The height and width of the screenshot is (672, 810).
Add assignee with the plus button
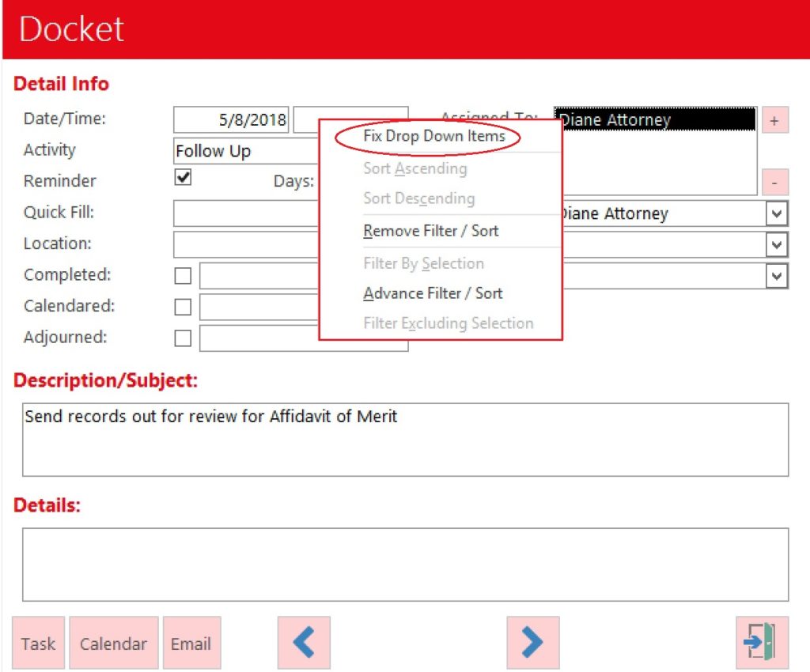pyautogui.click(x=775, y=120)
